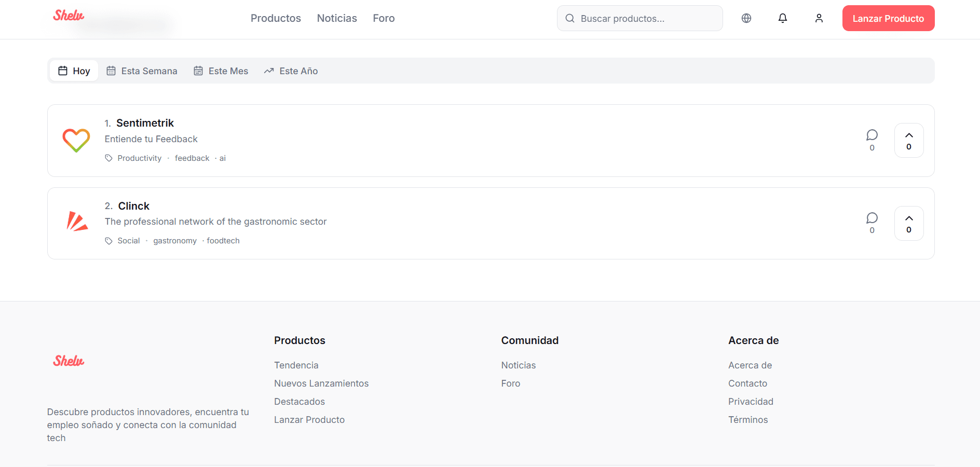Open Foro in the top navigation
The image size is (980, 467).
[384, 18]
